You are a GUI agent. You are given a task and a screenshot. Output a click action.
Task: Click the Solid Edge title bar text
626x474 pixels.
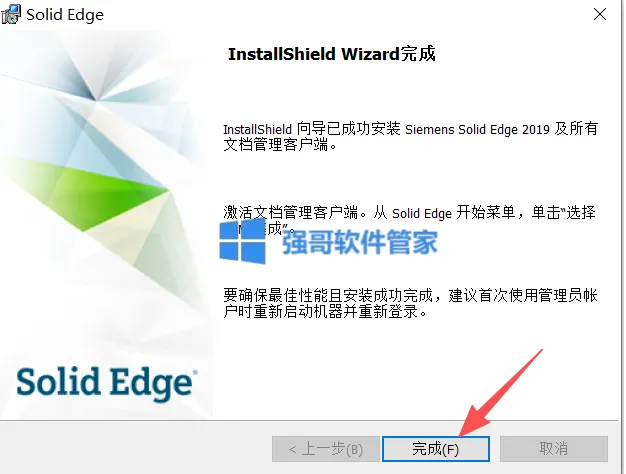pos(65,15)
